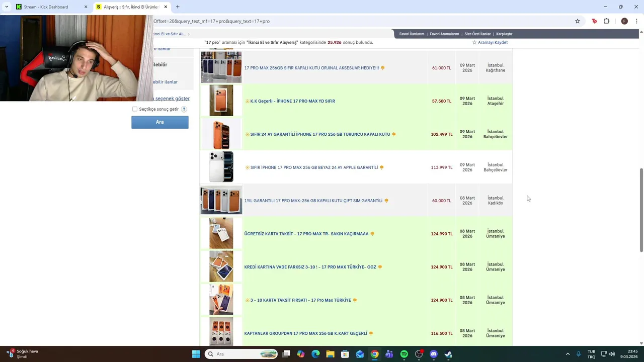Viewport: 644px width, 362px height.
Task: Open listing 1YIL GARANTILI 17 PRO MAX-256 GB
Action: point(313,201)
